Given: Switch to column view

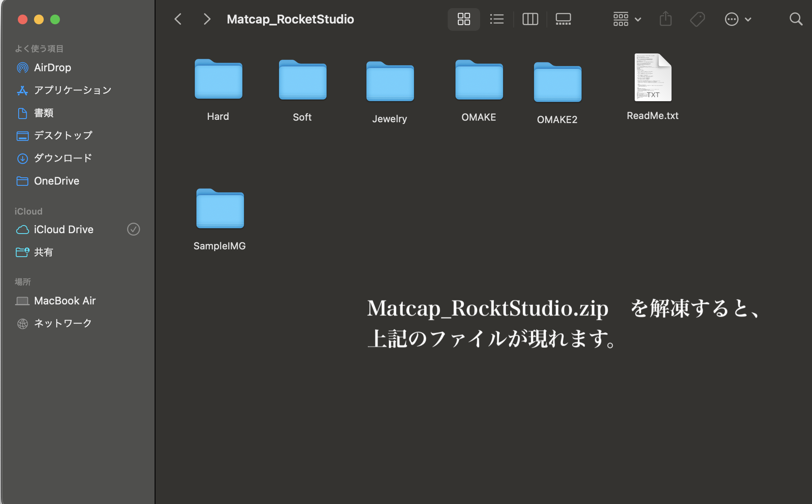Looking at the screenshot, I should pyautogui.click(x=530, y=19).
